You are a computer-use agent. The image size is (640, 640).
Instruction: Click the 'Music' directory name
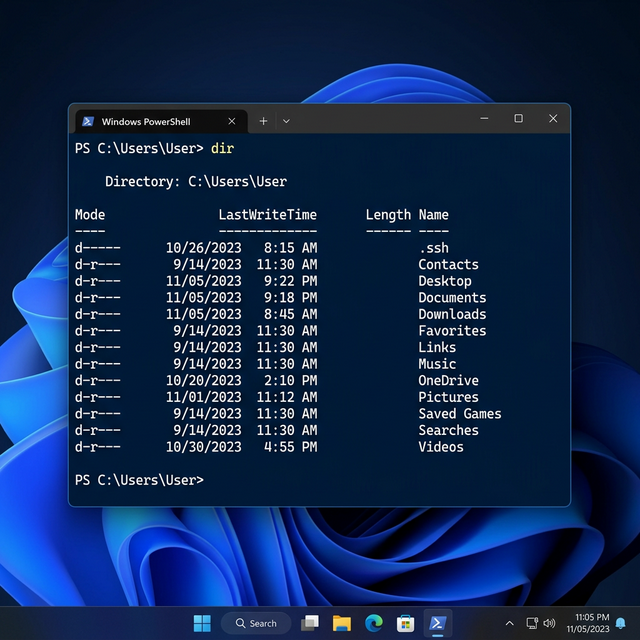[x=437, y=364]
